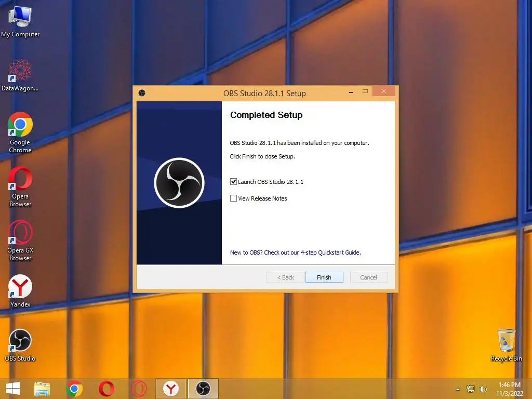Click the Back button in Setup

[285, 277]
